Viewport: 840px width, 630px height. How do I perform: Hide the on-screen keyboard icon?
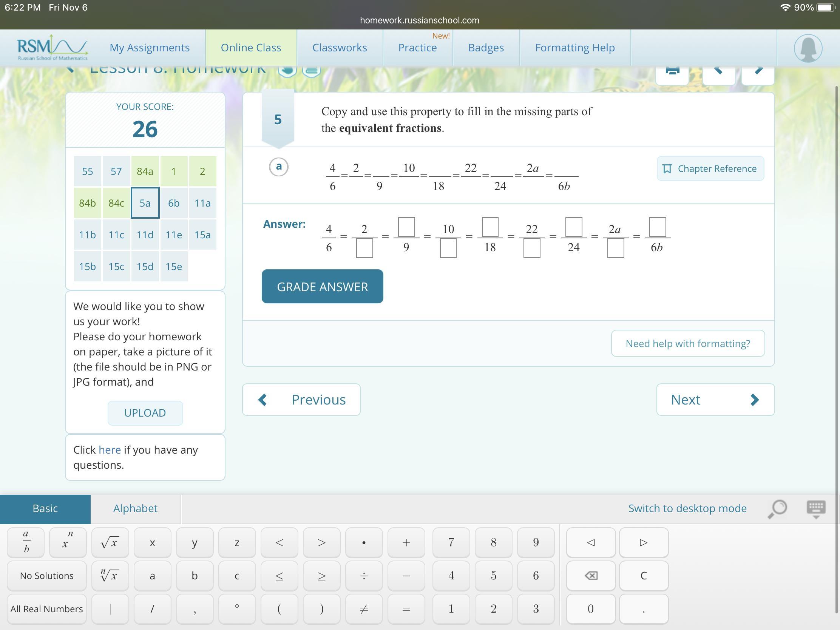click(815, 509)
